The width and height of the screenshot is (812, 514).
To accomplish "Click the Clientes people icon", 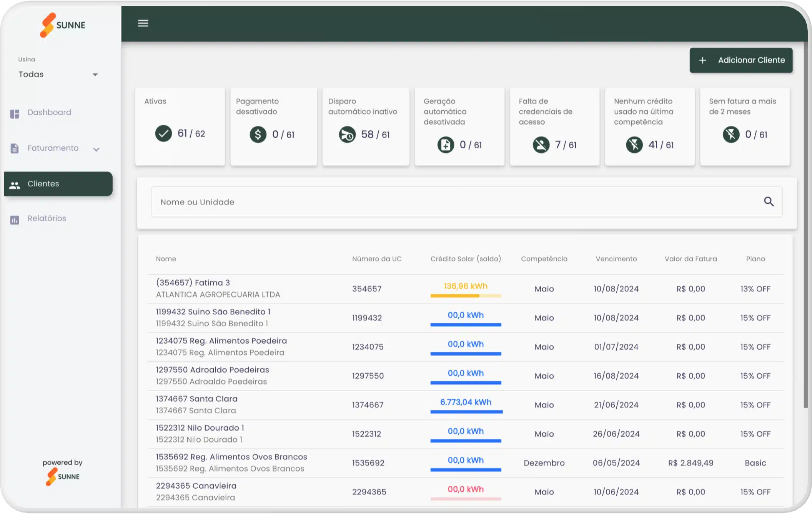I will coord(15,185).
